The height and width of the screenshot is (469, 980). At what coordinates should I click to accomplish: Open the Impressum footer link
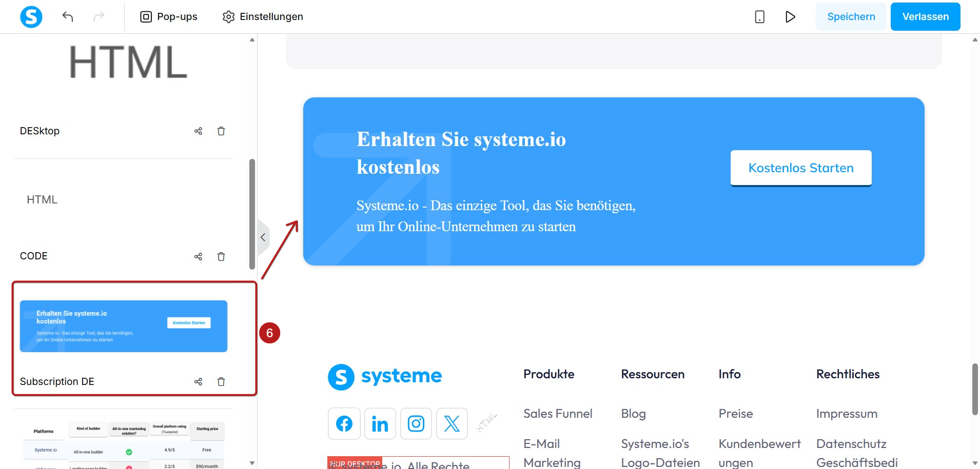click(x=847, y=414)
